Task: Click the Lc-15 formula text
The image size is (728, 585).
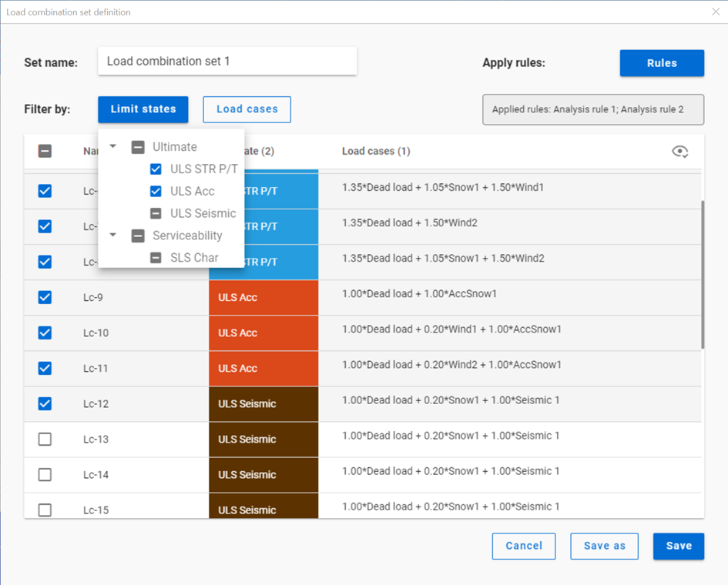Action: tap(451, 506)
